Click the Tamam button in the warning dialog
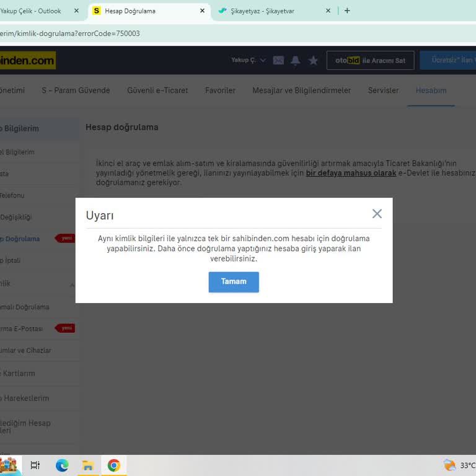Screen dimensions: 476x476 (x=234, y=281)
